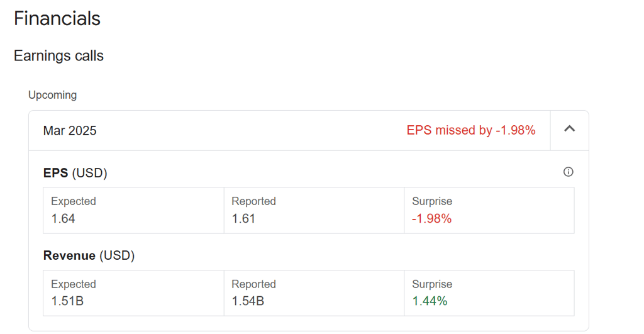
Task: Click the red -1.98% surprise value
Action: pyautogui.click(x=431, y=219)
